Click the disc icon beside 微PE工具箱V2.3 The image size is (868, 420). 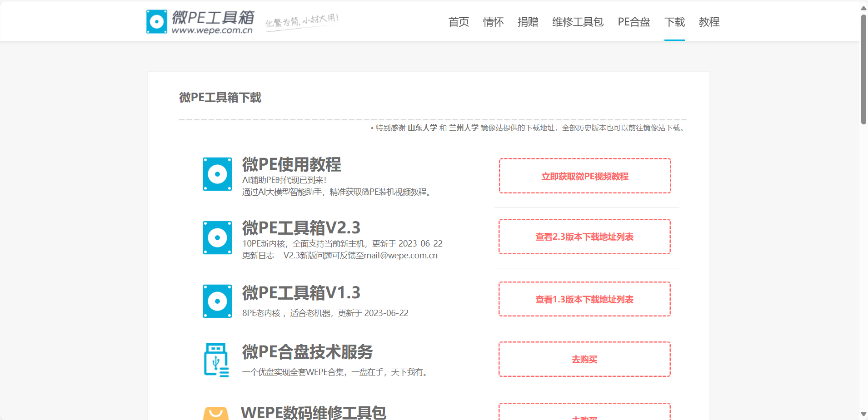click(x=217, y=237)
